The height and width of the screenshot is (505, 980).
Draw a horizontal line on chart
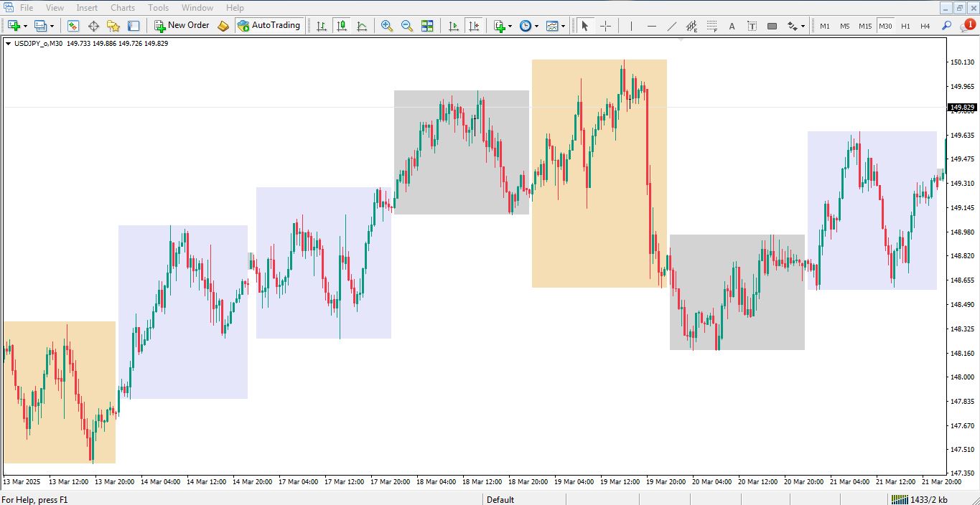pos(651,26)
